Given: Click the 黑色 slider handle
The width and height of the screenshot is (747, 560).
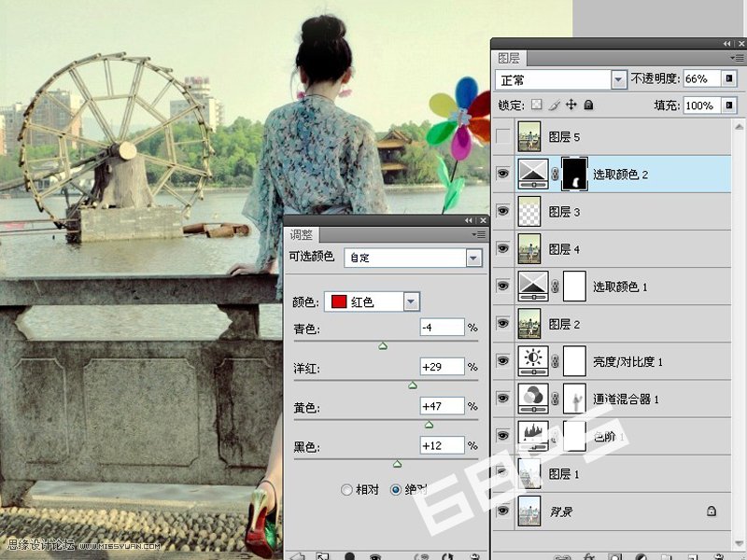Looking at the screenshot, I should coord(397,463).
